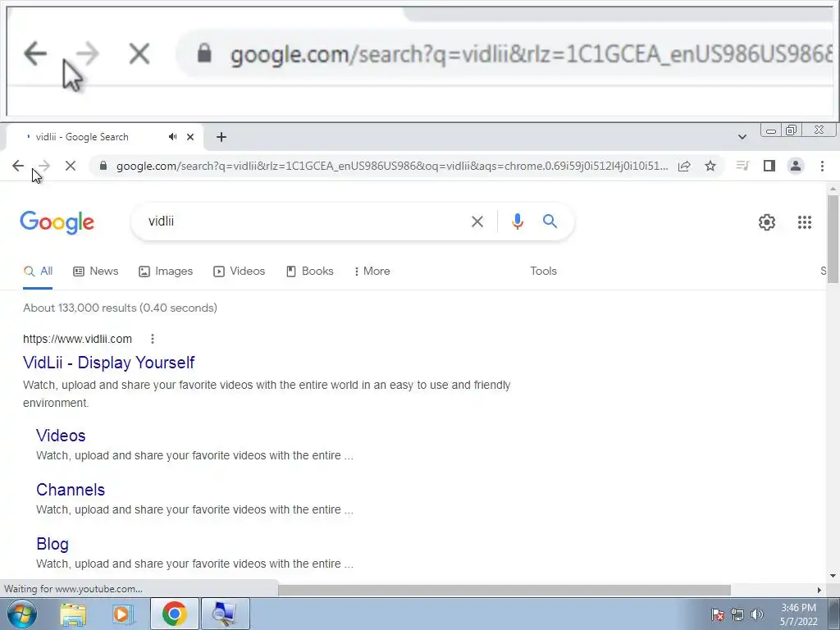Switch to the Images results tab
This screenshot has height=630, width=840.
tap(166, 271)
